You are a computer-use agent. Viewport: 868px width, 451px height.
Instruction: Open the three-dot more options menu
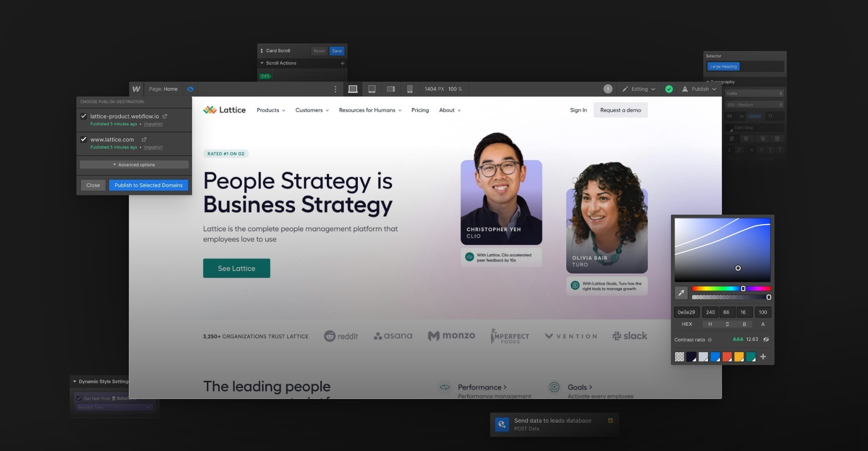(335, 89)
